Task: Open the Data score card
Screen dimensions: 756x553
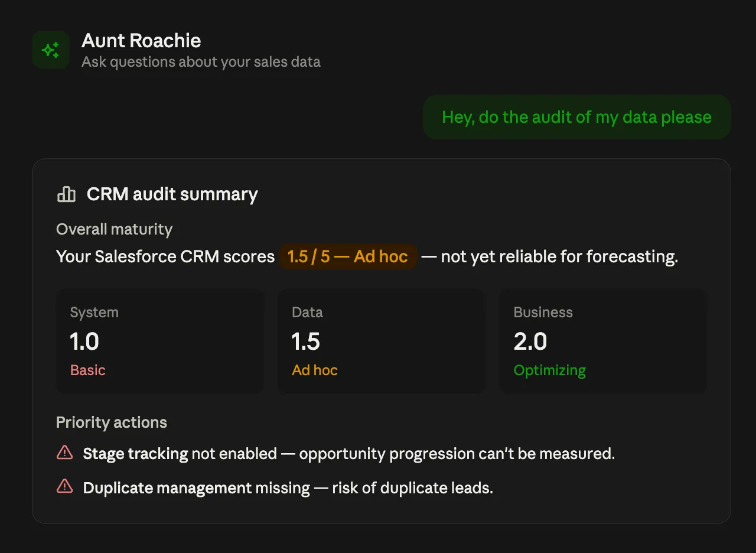Action: (x=382, y=341)
